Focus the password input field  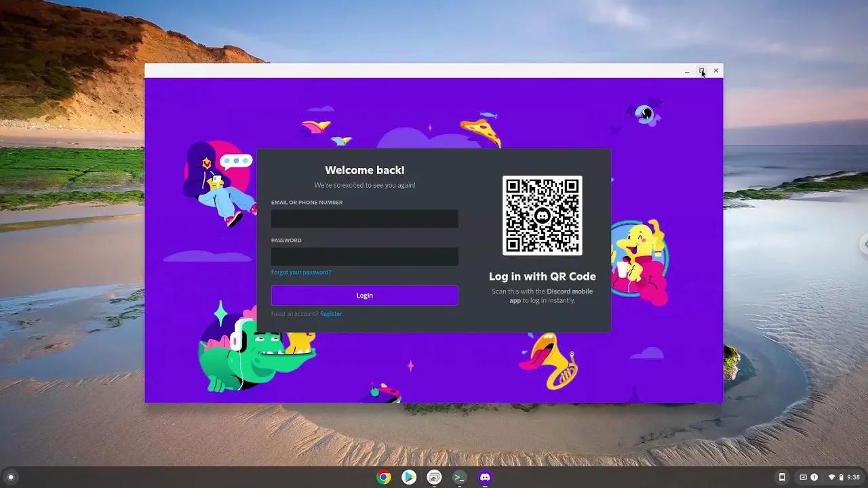(364, 256)
